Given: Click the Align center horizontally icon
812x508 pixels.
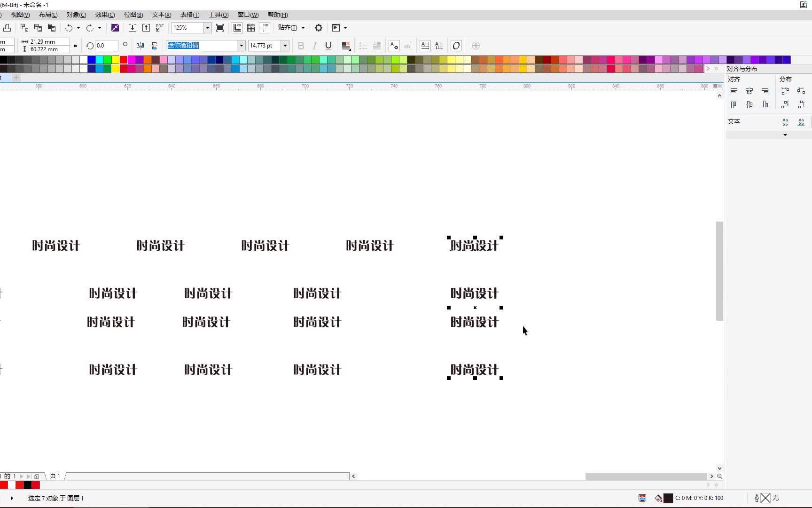Looking at the screenshot, I should coord(750,91).
